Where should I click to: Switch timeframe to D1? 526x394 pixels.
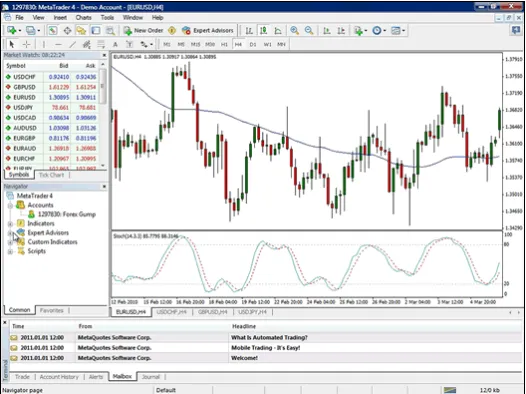253,44
